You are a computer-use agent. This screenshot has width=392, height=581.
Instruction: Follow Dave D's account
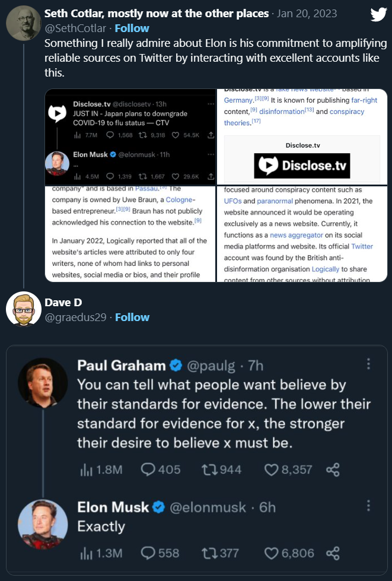[132, 318]
